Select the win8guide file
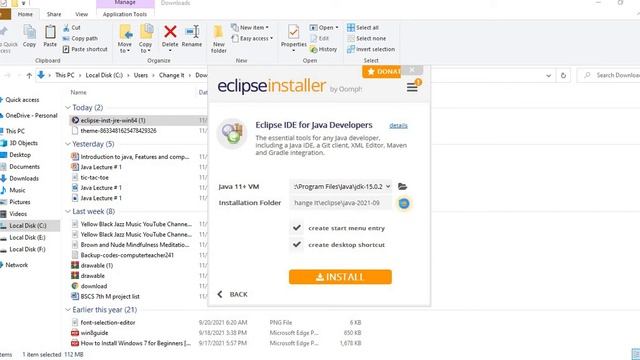The height and width of the screenshot is (360, 640). point(94,333)
